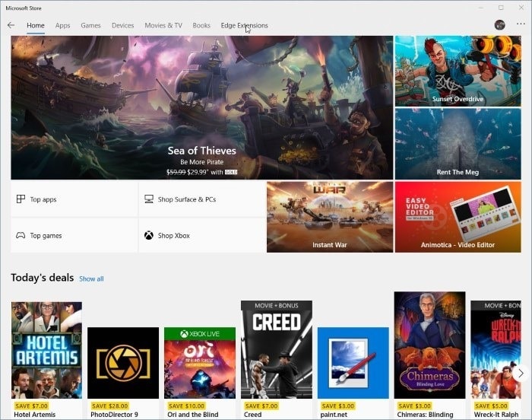Viewport: 532px width, 420px height.
Task: Open the Instant War tile
Action: (330, 217)
